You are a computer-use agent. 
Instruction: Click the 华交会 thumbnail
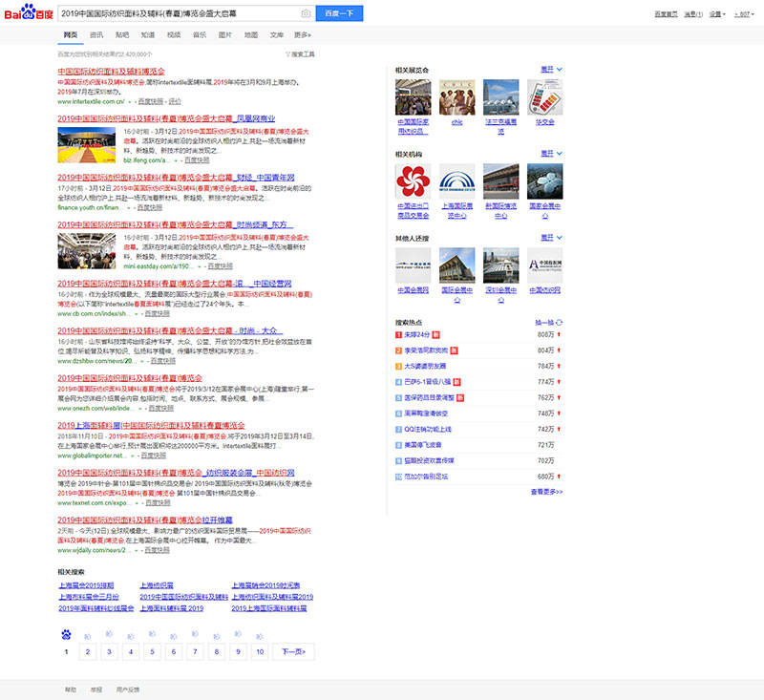coord(544,97)
